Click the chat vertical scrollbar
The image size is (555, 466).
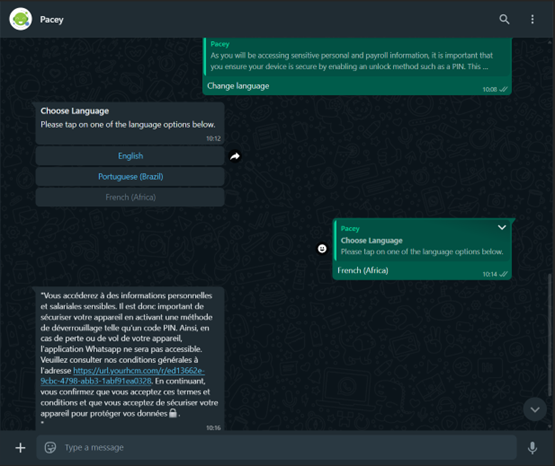[x=549, y=334]
